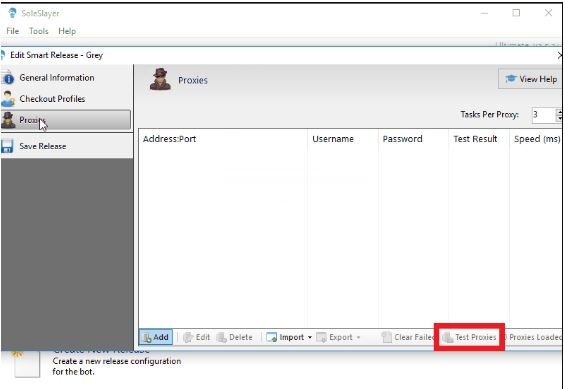Image resolution: width=564 pixels, height=389 pixels.
Task: Click the Save Release floppy disk icon
Action: 7,146
